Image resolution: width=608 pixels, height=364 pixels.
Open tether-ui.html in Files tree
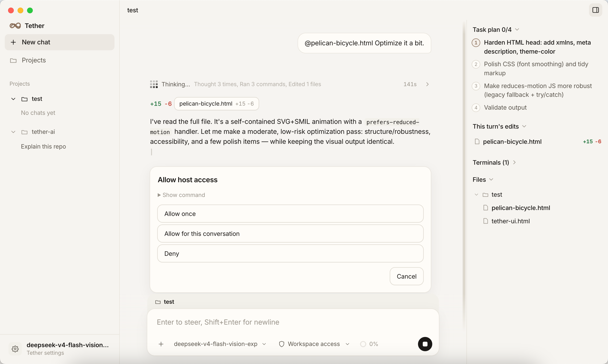(x=511, y=221)
